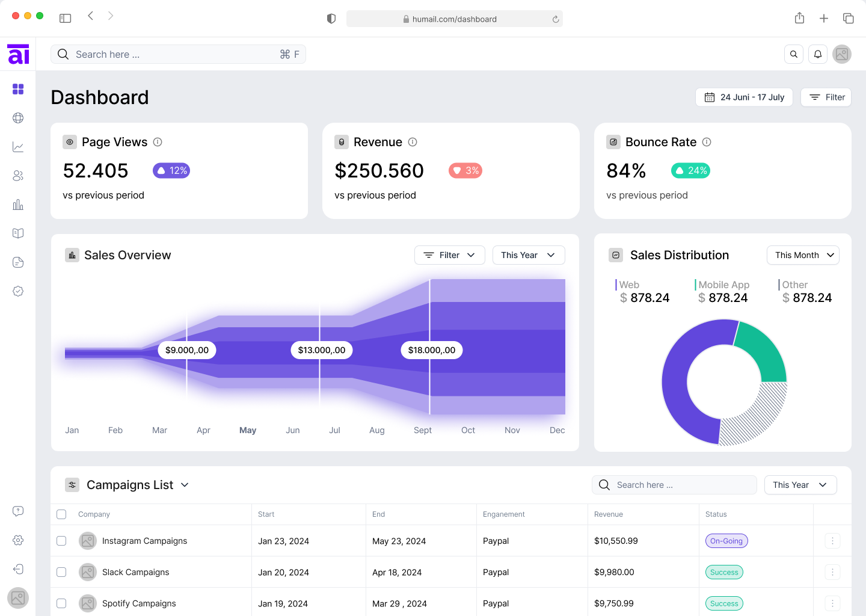
Task: Expand the Campaigns List chevron
Action: [185, 485]
